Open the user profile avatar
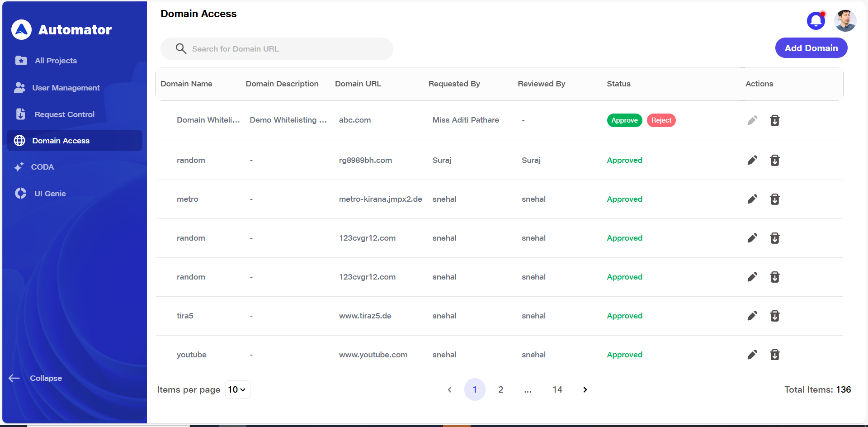The height and width of the screenshot is (427, 868). [x=844, y=21]
